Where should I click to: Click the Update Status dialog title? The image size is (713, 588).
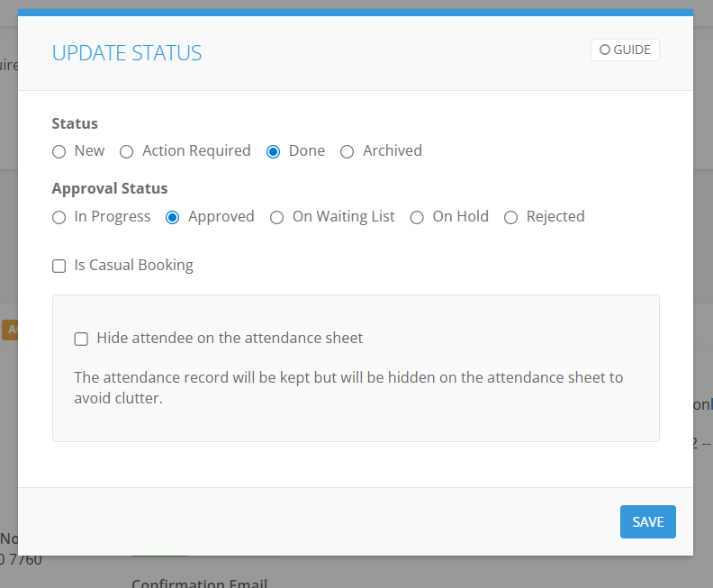coord(127,53)
